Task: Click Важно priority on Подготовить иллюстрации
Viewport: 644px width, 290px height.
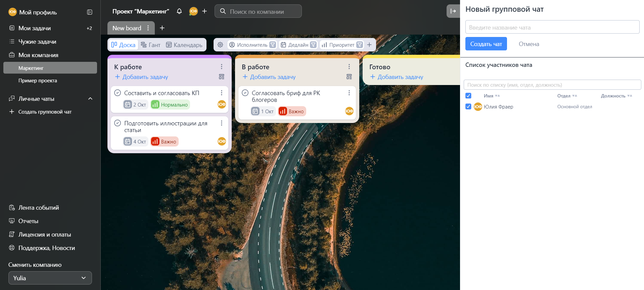Action: pos(165,141)
